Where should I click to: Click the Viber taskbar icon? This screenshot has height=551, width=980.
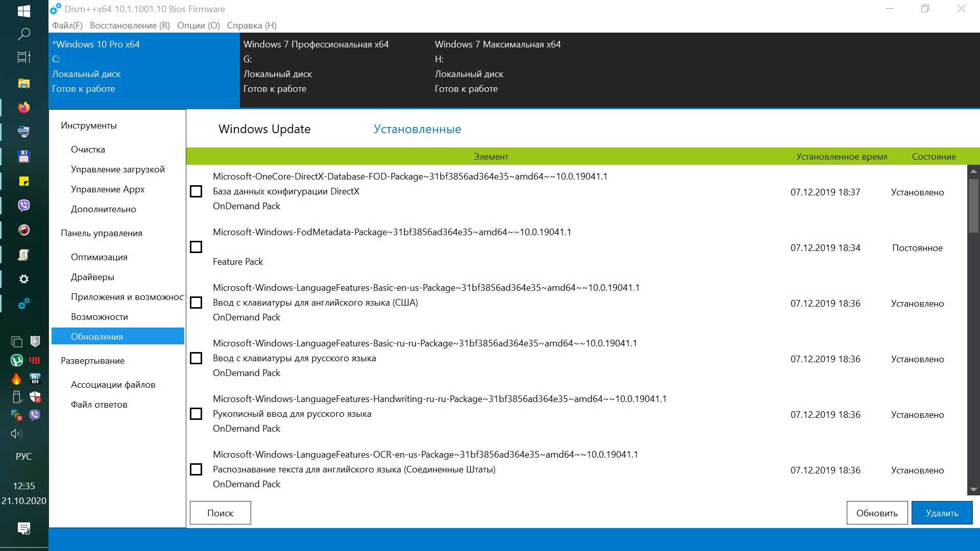pos(23,206)
